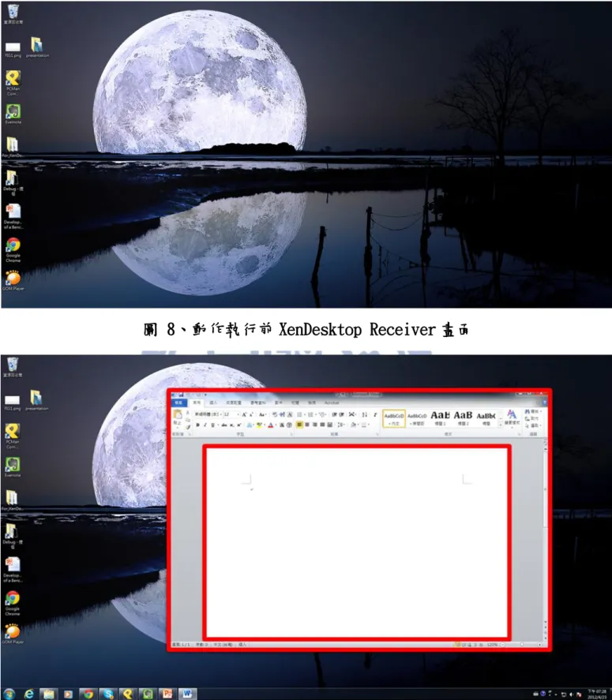
Task: Open the Windows Start orb
Action: click(x=9, y=694)
